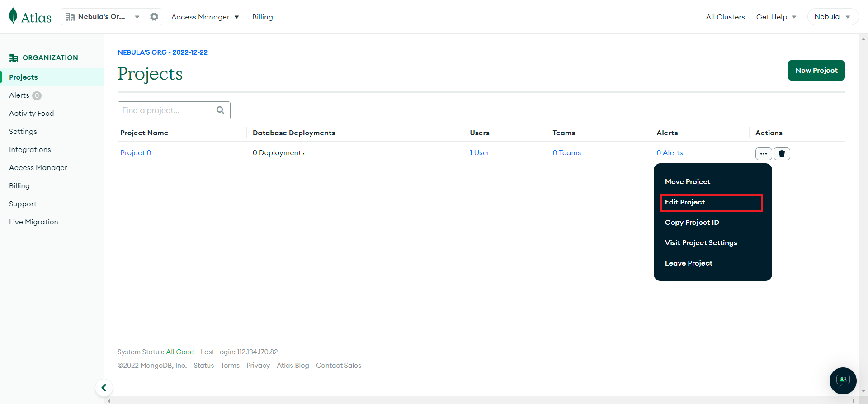Click the Database Deployments column header
This screenshot has width=868, height=404.
[294, 133]
